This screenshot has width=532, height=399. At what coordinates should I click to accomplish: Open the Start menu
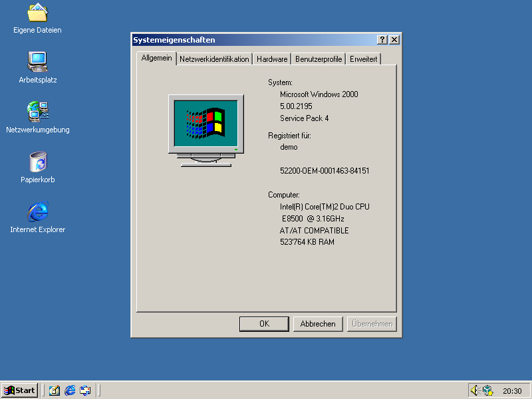19,390
